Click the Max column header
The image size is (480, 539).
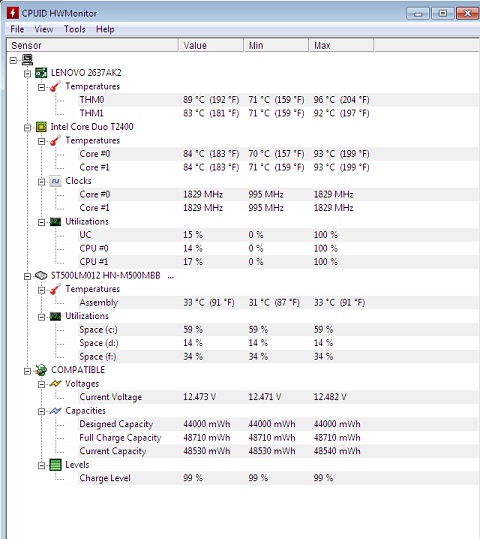coord(341,45)
